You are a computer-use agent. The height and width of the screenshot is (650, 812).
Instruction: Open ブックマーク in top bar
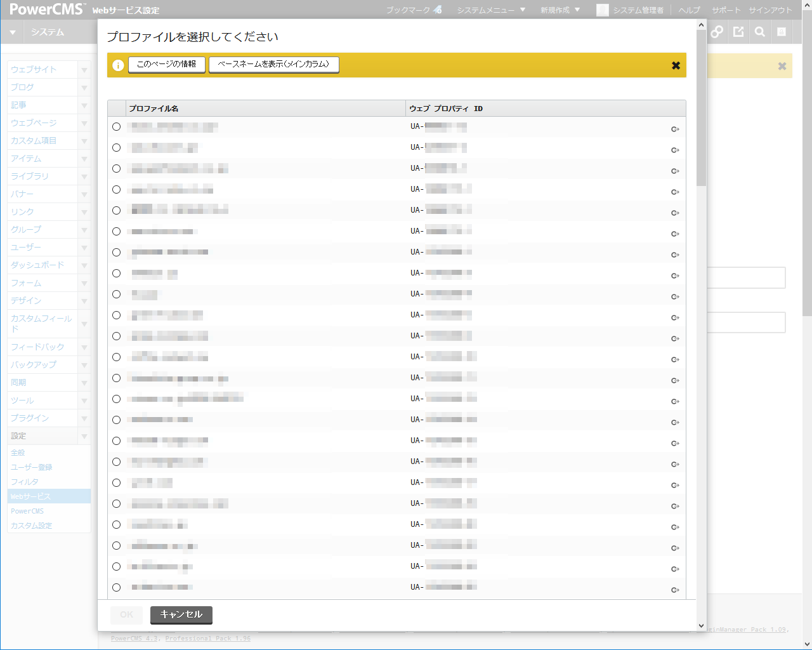point(408,10)
